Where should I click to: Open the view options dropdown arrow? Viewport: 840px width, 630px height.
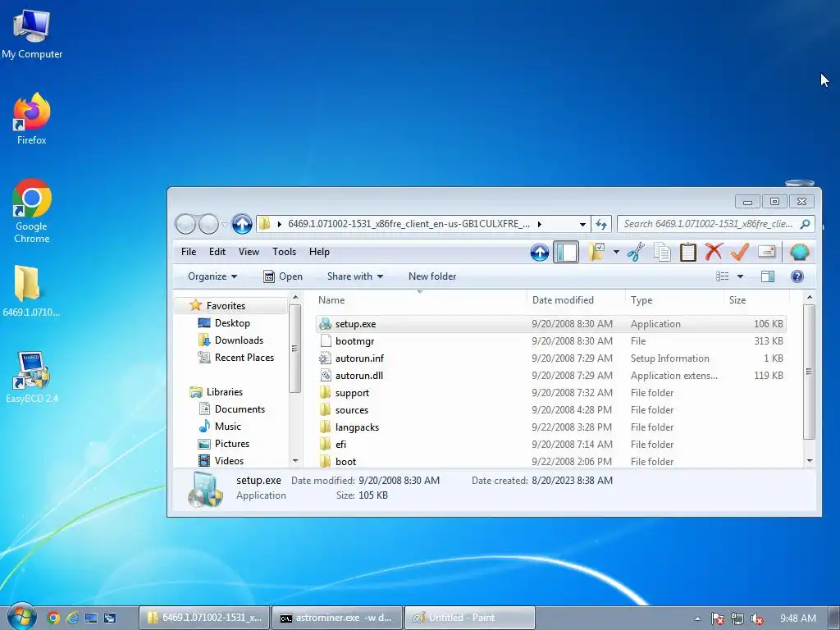pos(741,276)
